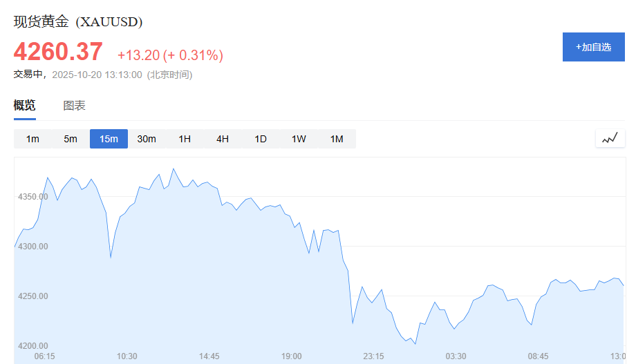This screenshot has width=627, height=364.
Task: Click the 19:00 time axis marker
Action: [292, 356]
